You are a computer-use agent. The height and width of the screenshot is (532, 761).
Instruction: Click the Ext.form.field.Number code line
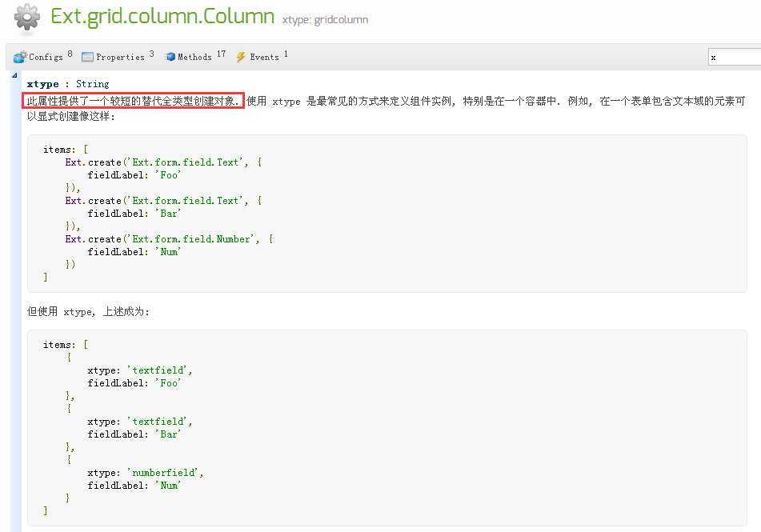(x=170, y=239)
